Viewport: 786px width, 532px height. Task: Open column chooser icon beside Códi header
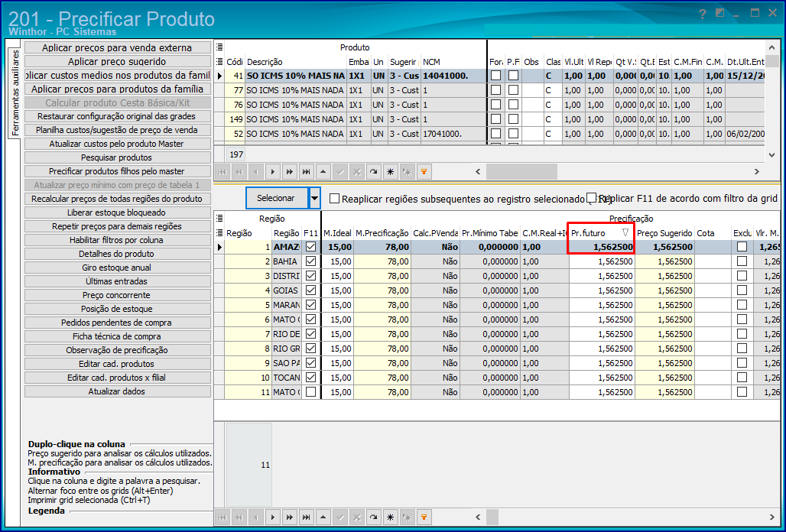[219, 62]
